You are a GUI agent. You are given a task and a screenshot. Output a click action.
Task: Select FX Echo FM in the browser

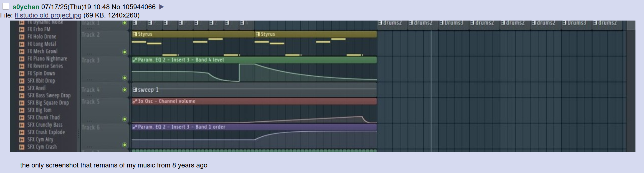pyautogui.click(x=39, y=29)
